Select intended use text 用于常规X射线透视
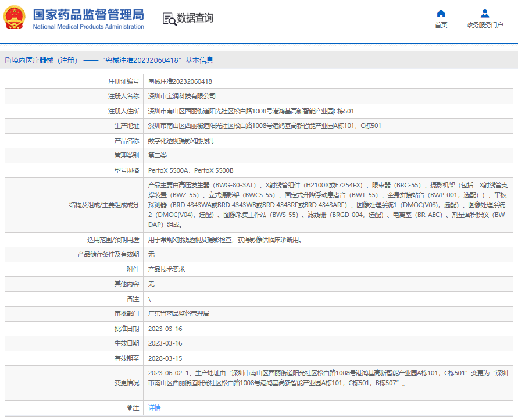The width and height of the screenshot is (518, 420). point(226,240)
